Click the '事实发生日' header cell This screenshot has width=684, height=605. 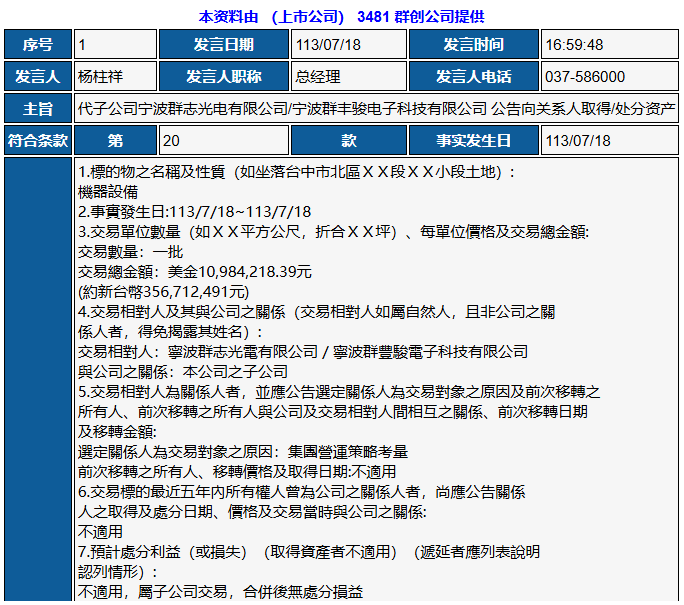tap(474, 140)
